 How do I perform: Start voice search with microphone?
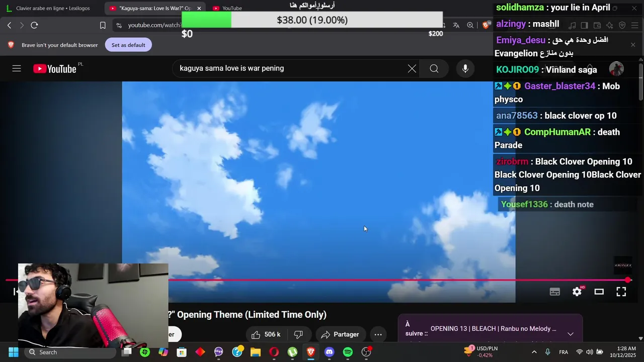[x=465, y=68]
